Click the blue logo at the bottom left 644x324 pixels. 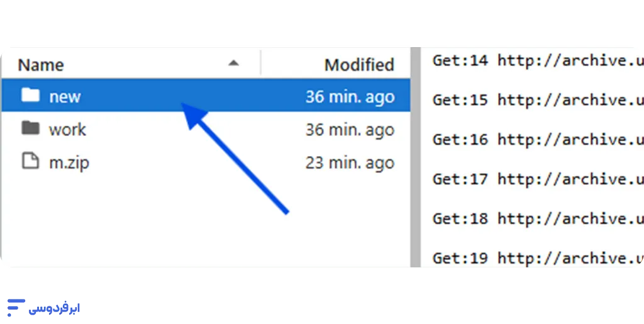[43, 308]
